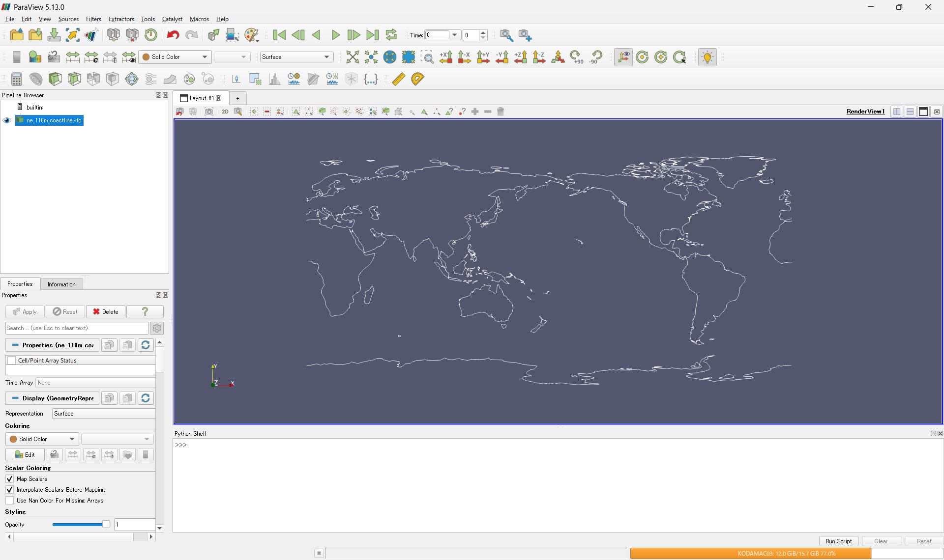The width and height of the screenshot is (944, 560).
Task: Toggle 2D interaction mode in render view
Action: [225, 112]
